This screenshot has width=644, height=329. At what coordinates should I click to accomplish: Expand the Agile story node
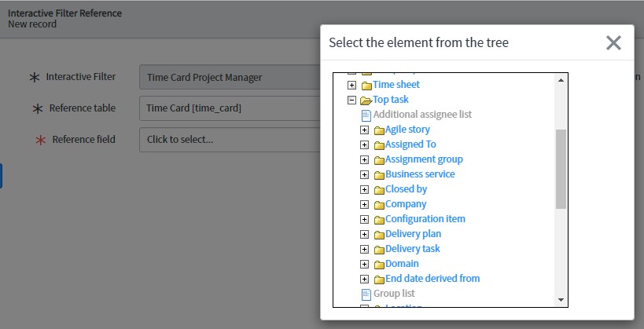pyautogui.click(x=364, y=130)
